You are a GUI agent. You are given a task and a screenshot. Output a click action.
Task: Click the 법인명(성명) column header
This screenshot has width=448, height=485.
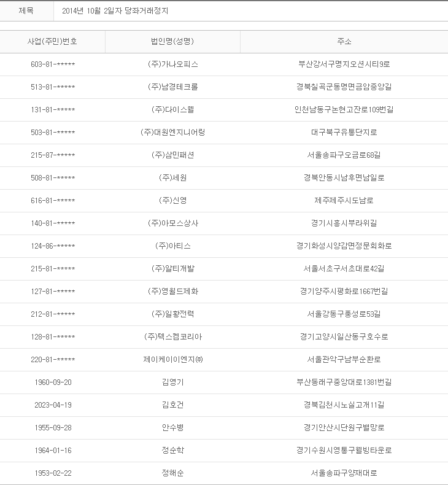(172, 42)
